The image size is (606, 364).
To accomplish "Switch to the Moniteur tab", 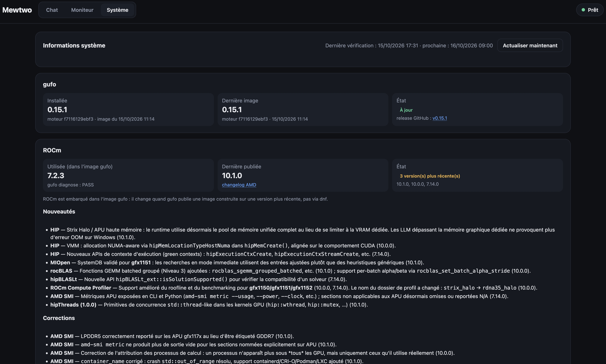I will click(x=82, y=10).
